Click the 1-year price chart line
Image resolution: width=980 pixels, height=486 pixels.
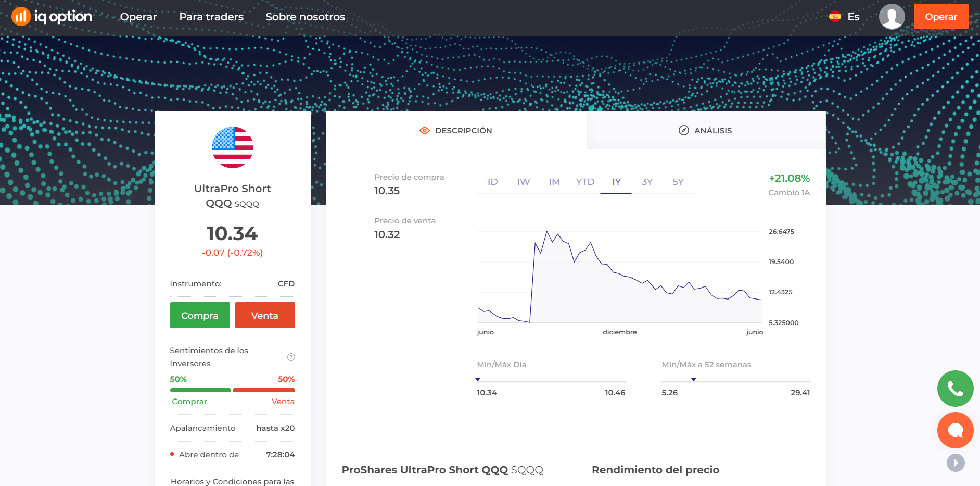tap(619, 276)
